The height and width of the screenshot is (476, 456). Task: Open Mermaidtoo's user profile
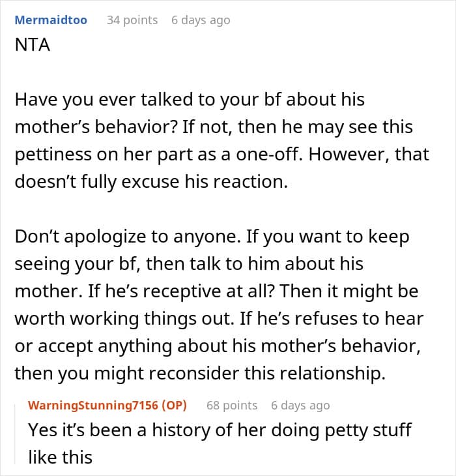click(51, 20)
